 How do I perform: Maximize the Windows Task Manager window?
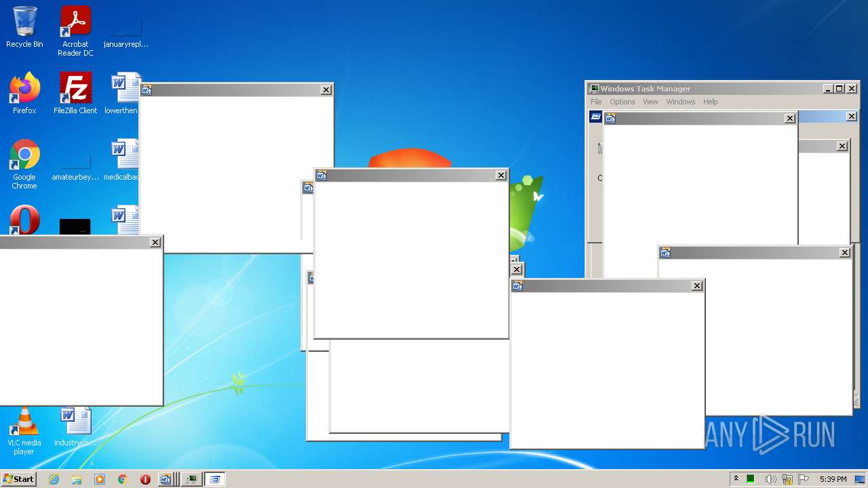839,89
